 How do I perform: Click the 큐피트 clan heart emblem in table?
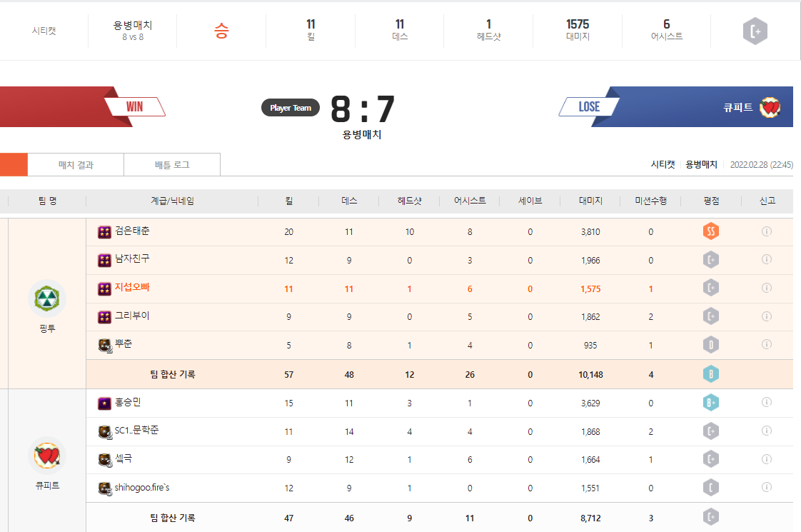(x=47, y=456)
